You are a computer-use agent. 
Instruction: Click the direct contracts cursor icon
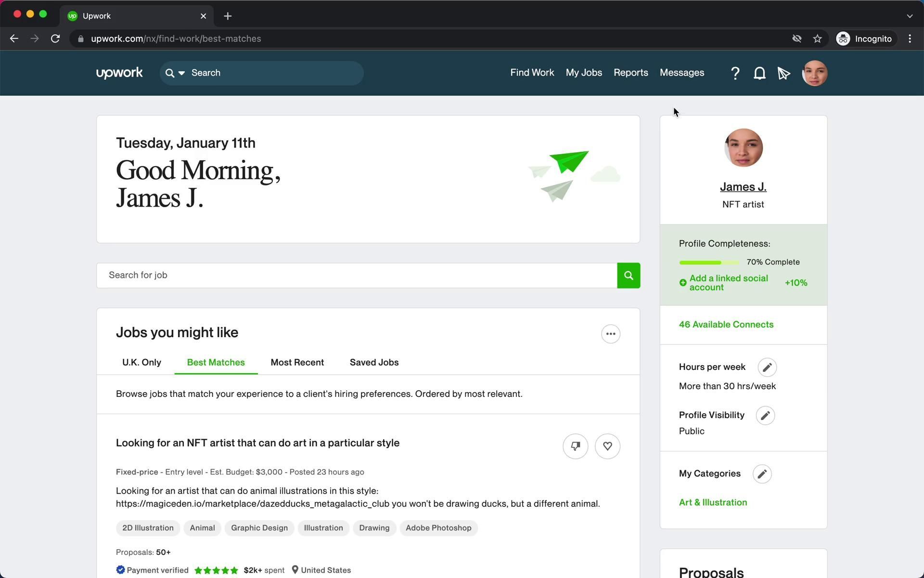tap(783, 73)
